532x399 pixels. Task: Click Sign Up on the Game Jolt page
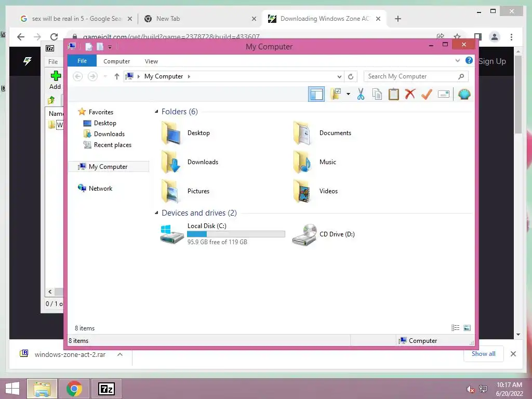[492, 61]
